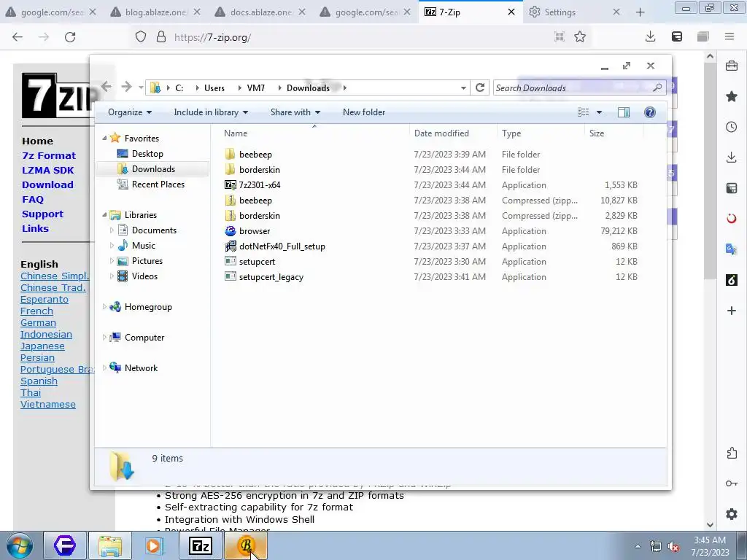
Task: Click the Change your view icon
Action: (x=584, y=112)
